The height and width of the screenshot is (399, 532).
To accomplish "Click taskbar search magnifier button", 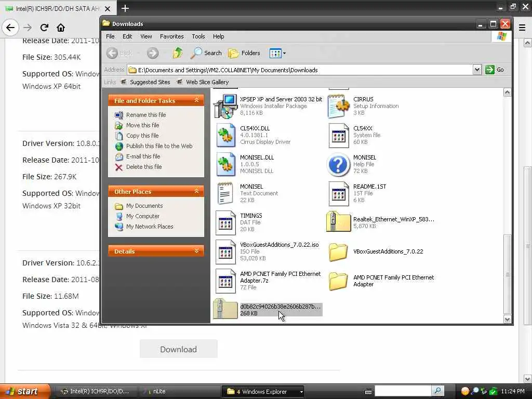I will (437, 391).
